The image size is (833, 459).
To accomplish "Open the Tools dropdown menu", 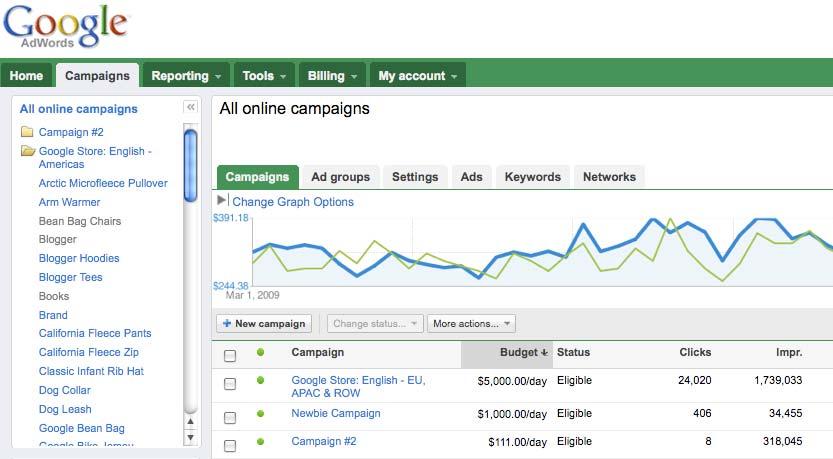I will point(264,75).
